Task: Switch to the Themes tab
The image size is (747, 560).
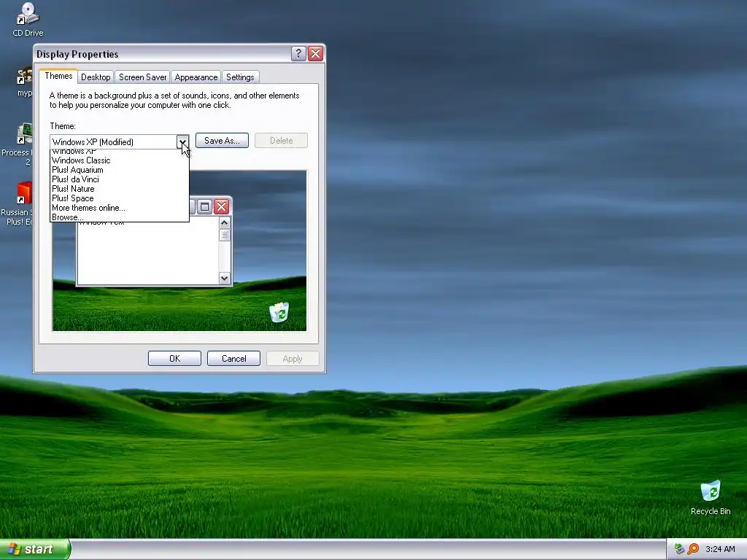Action: point(58,76)
